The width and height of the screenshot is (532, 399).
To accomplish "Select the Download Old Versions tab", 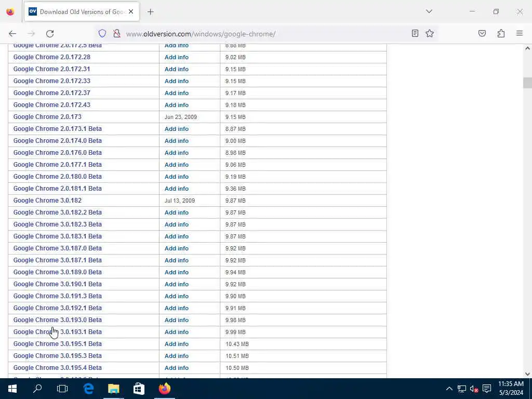I will point(82,11).
